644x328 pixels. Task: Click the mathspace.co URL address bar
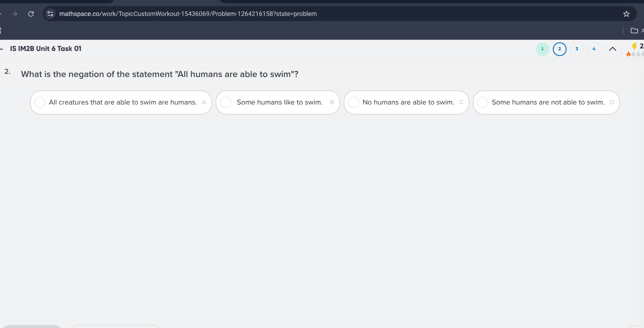point(188,14)
